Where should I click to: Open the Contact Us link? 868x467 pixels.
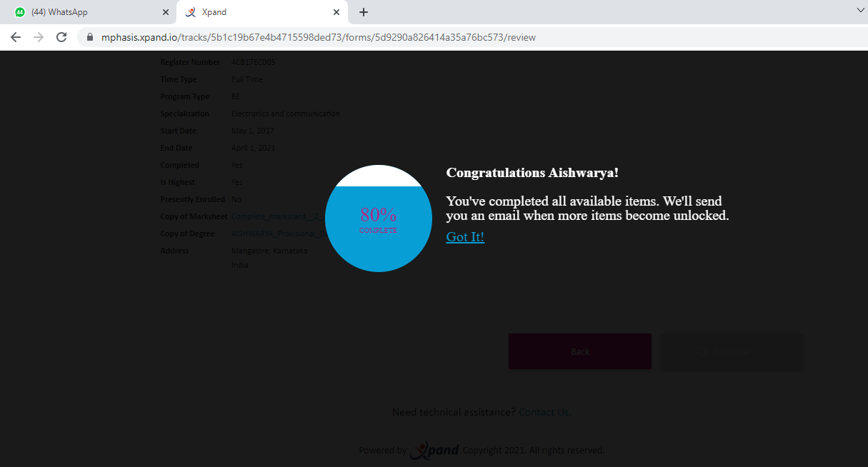pyautogui.click(x=545, y=412)
